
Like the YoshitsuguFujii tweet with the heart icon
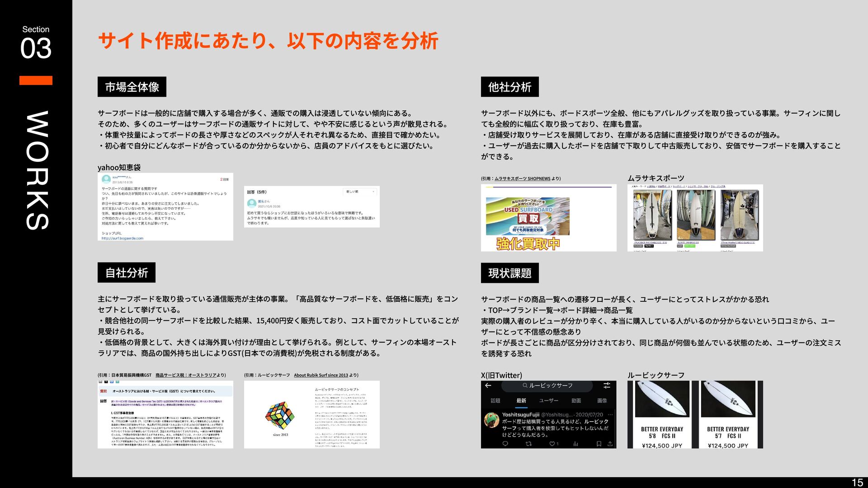click(552, 444)
